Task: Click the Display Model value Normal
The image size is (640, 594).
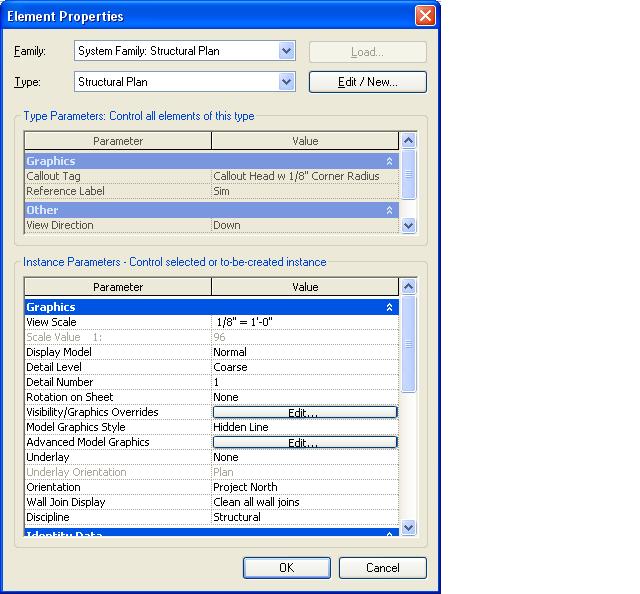Action: (305, 352)
